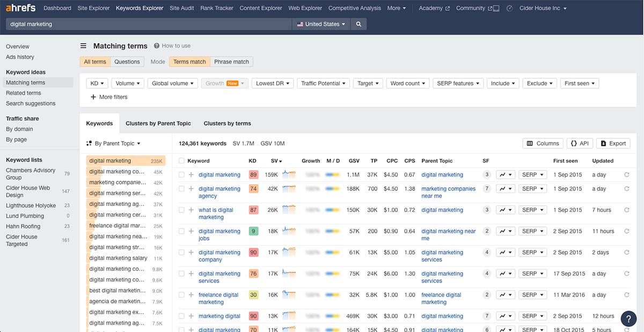The width and height of the screenshot is (644, 332).
Task: Click the hamburger menu beside Matching terms
Action: tap(84, 46)
